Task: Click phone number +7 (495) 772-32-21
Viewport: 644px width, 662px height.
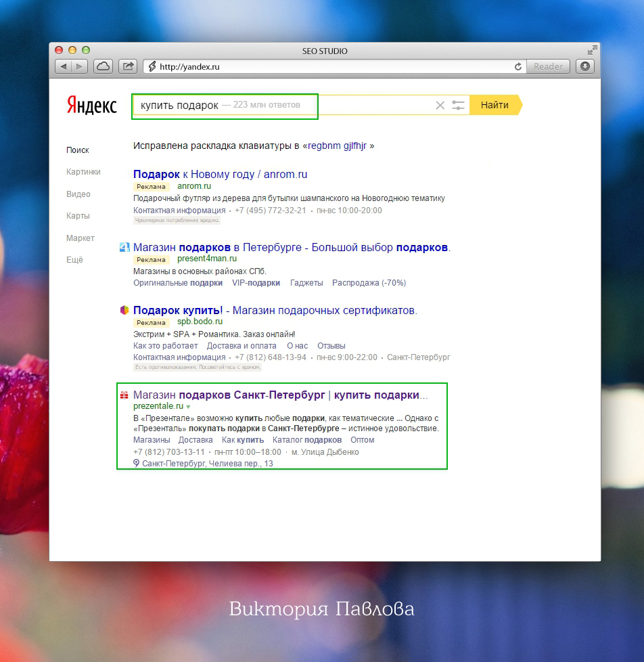Action: tap(270, 211)
